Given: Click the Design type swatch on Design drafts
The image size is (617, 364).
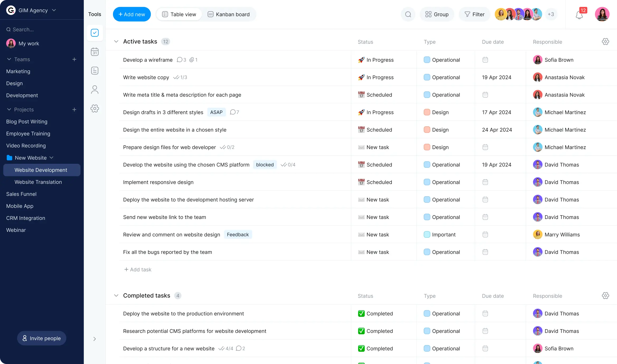Looking at the screenshot, I should [427, 112].
